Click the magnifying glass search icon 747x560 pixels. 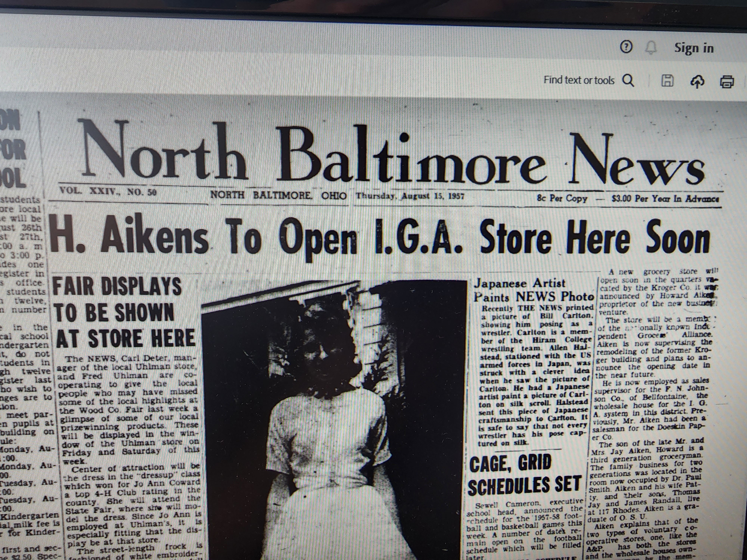point(628,80)
